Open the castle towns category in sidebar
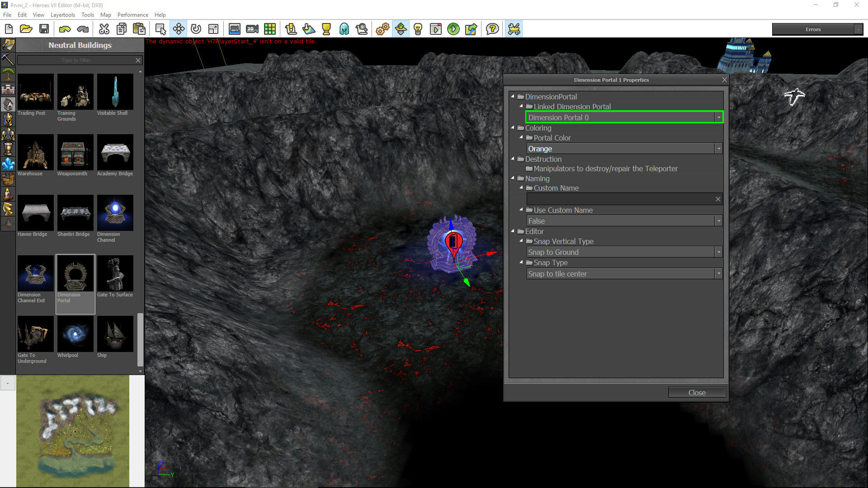The width and height of the screenshot is (868, 488). [8, 89]
